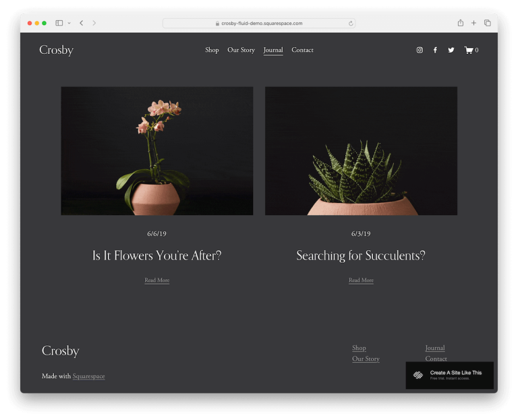The height and width of the screenshot is (420, 518).
Task: Go back with browser back arrow
Action: 81,23
